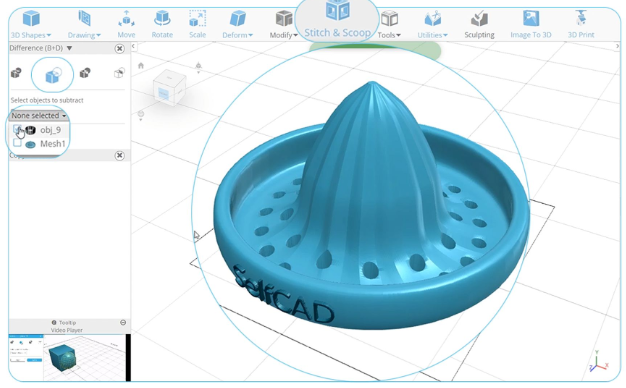This screenshot has width=626, height=388.
Task: Close the Difference (B+D) panel
Action: tap(119, 48)
